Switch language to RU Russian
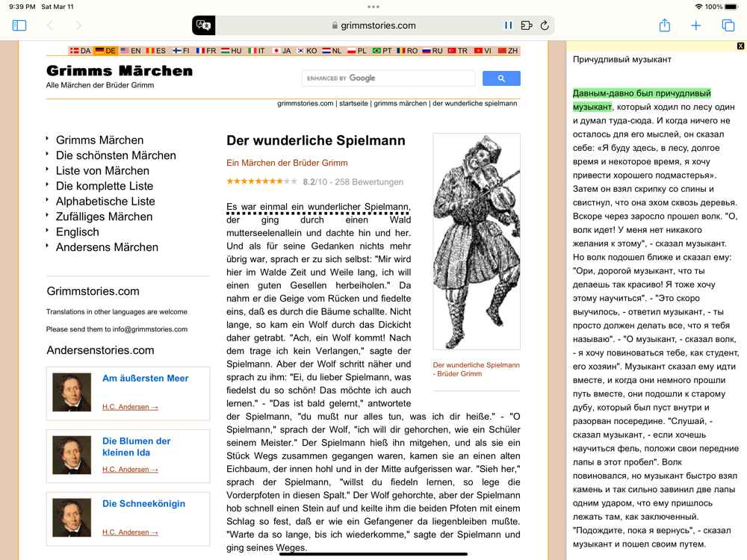747x560 pixels. tap(433, 51)
